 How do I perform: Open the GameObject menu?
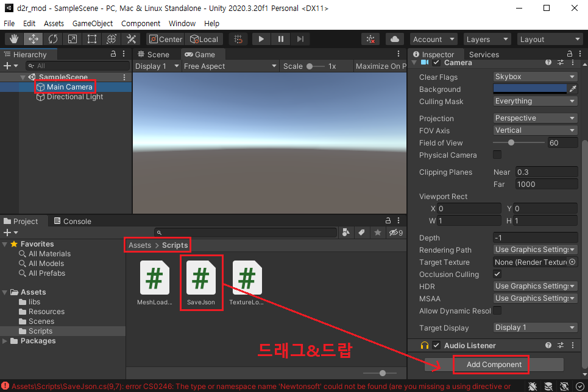(92, 23)
